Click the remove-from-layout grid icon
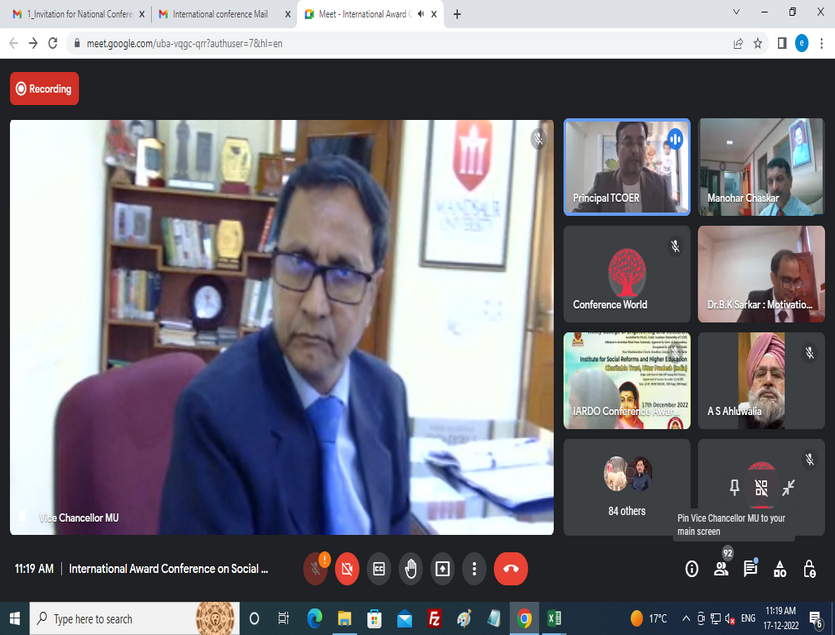Screen dimensions: 835x635 click(761, 487)
